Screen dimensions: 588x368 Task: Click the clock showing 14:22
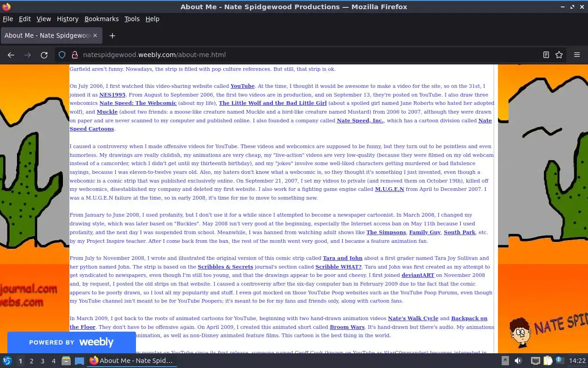click(x=577, y=361)
